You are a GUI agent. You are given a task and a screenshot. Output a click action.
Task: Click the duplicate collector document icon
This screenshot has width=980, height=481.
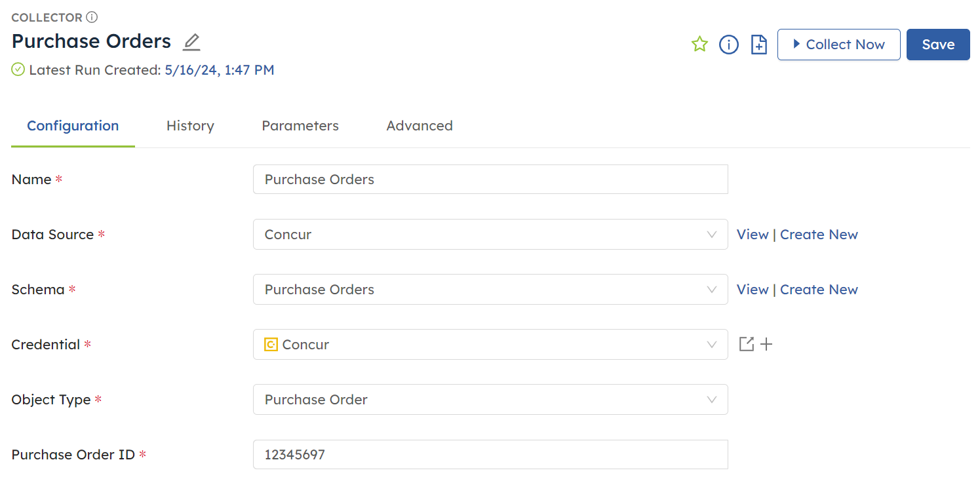(x=758, y=44)
